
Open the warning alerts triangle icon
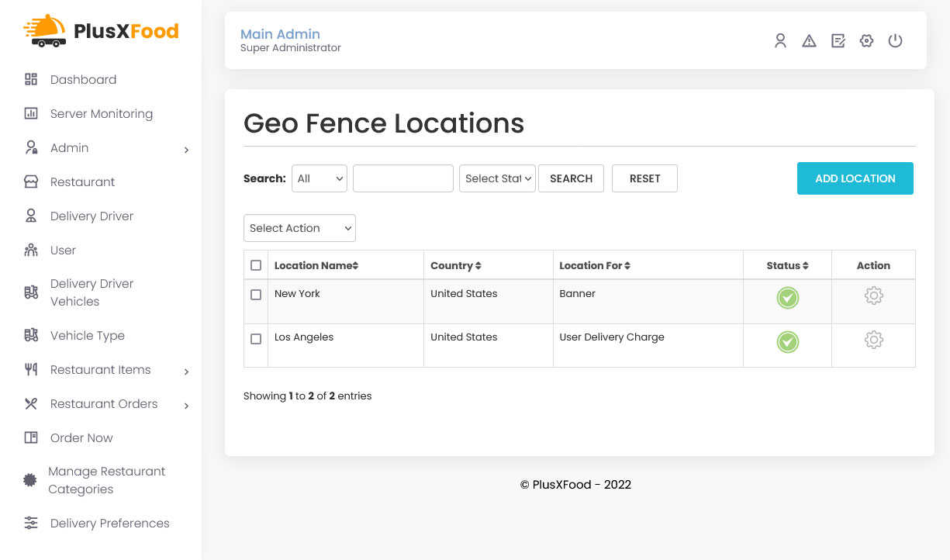coord(810,41)
